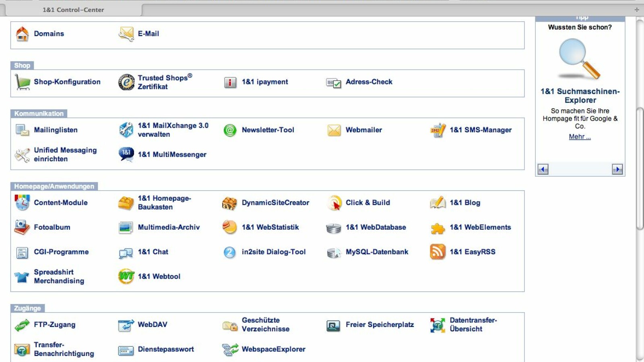Select the Click & Build link

(x=367, y=203)
